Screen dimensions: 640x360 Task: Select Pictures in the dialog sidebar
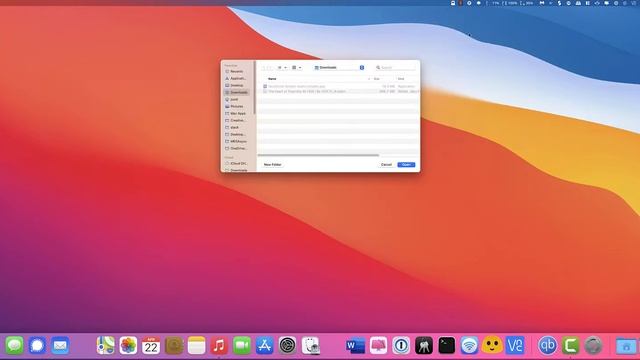236,106
